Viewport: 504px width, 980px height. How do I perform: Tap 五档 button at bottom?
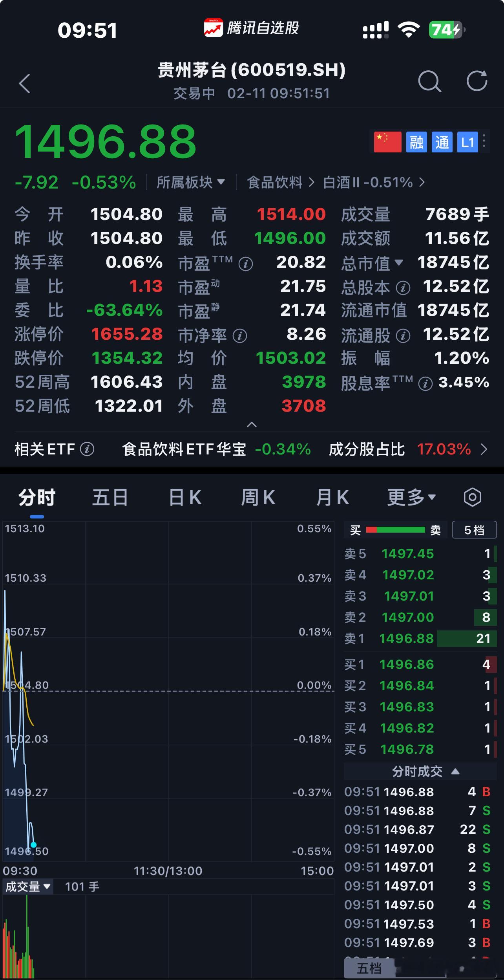click(x=369, y=969)
